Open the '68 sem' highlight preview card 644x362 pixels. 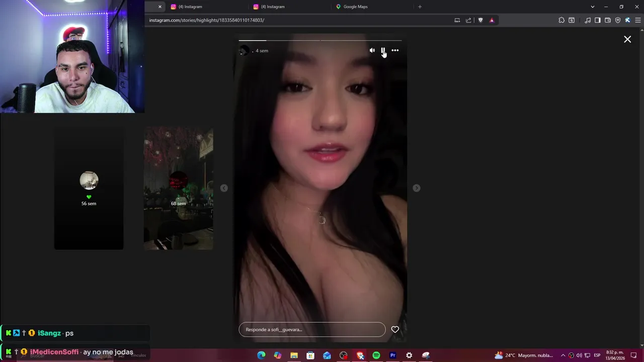click(x=178, y=188)
